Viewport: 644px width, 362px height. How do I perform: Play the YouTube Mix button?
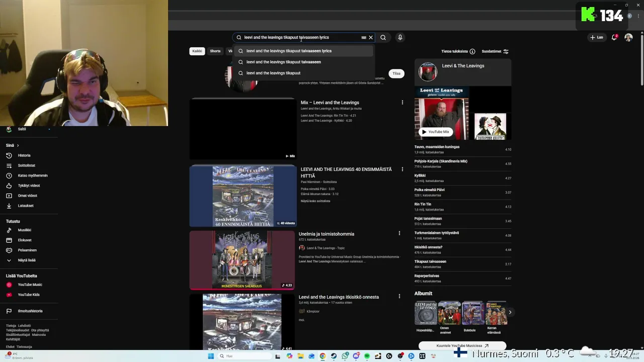pos(435,132)
